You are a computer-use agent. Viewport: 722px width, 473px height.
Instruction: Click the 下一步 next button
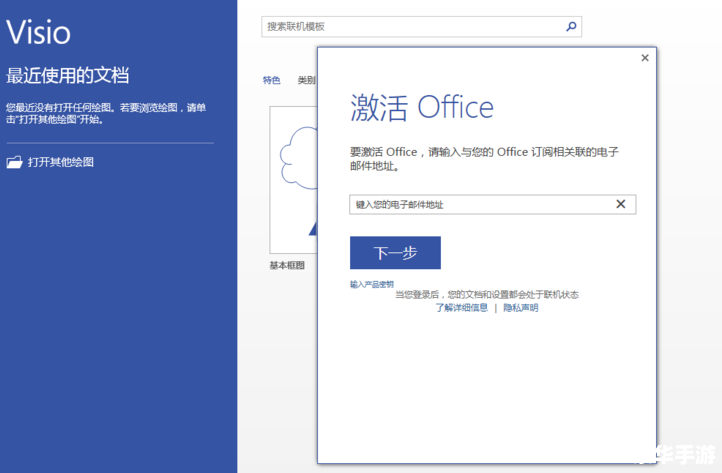pos(395,252)
